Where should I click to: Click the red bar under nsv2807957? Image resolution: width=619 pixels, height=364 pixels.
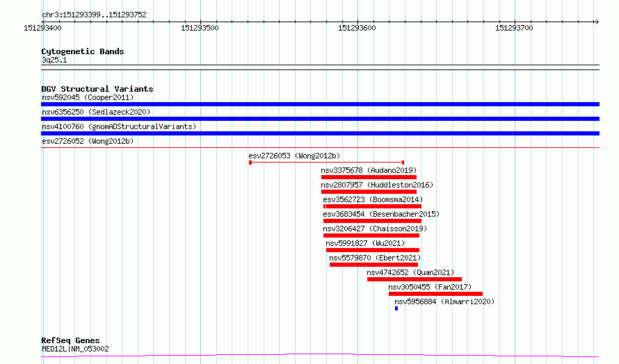click(369, 192)
